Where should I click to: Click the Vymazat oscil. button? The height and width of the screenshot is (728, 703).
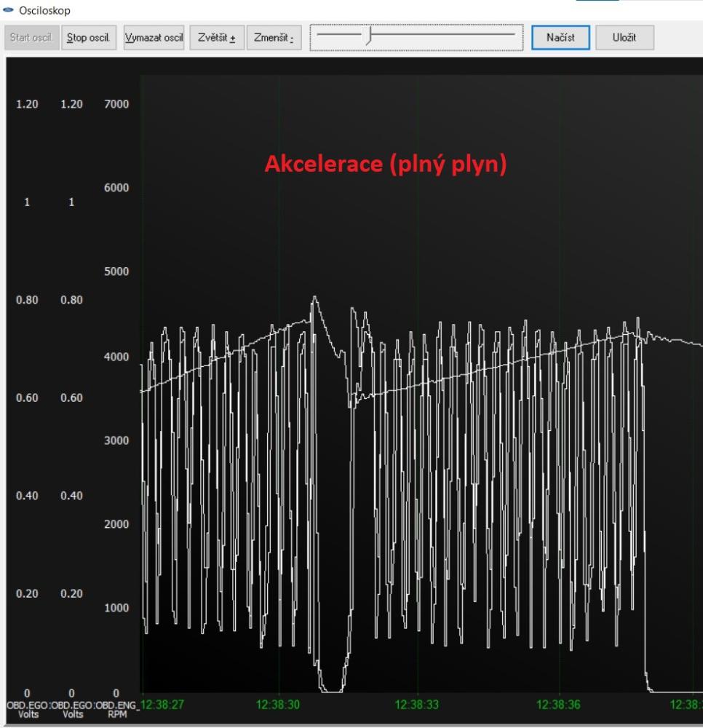[154, 38]
